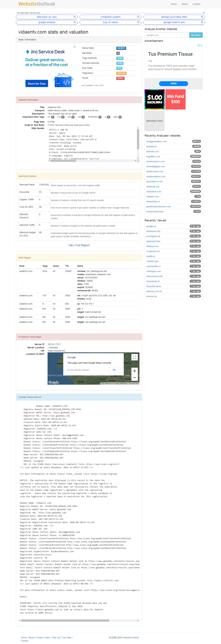Click Semrush Rank value 11901002
This screenshot has height=644, width=221.
[x=44, y=185]
